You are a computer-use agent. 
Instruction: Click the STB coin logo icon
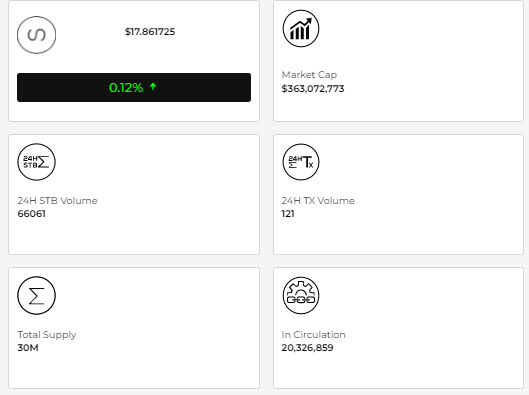[x=36, y=35]
